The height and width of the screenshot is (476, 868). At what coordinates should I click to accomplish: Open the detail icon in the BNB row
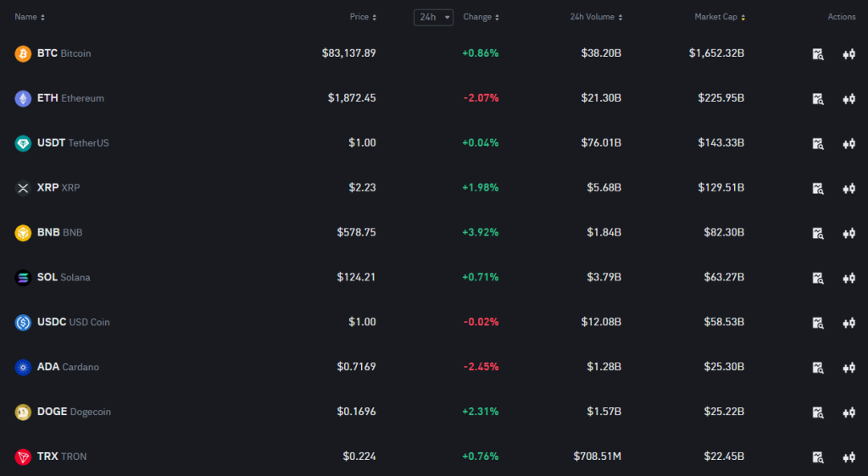[818, 233]
